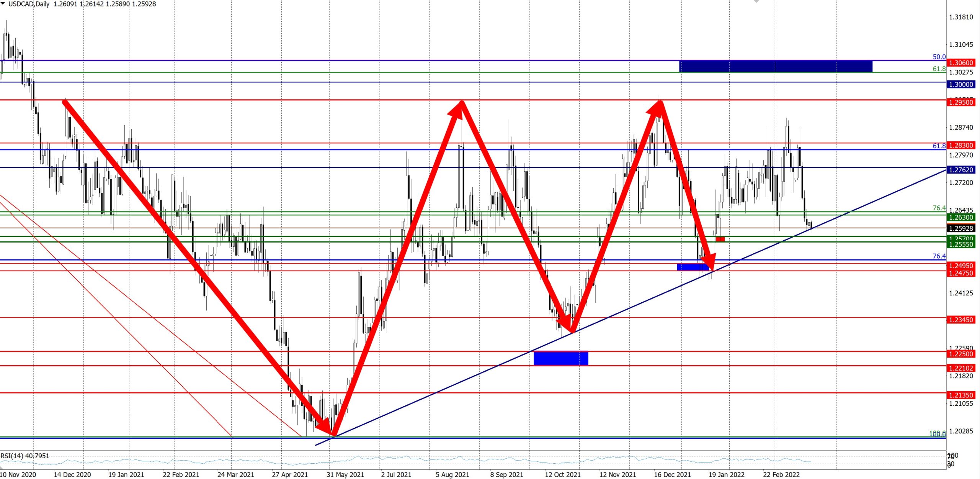Select the small blue rectangle near 1.24950
Screen dimensions: 980x479
click(693, 267)
